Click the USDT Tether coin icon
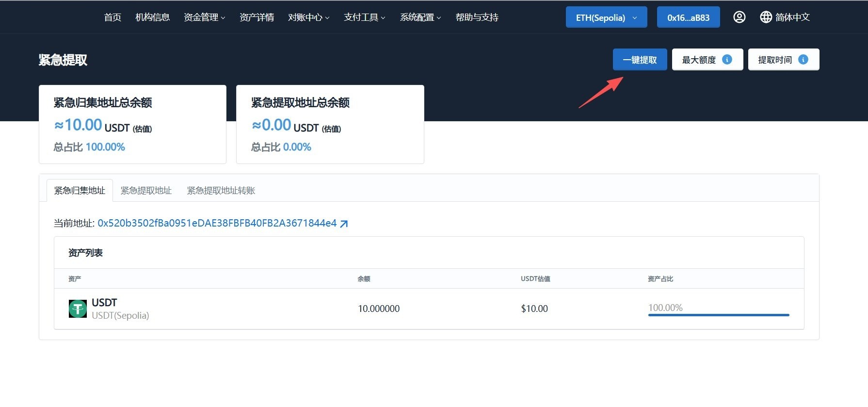Screen dimensions: 868x407 (78, 309)
